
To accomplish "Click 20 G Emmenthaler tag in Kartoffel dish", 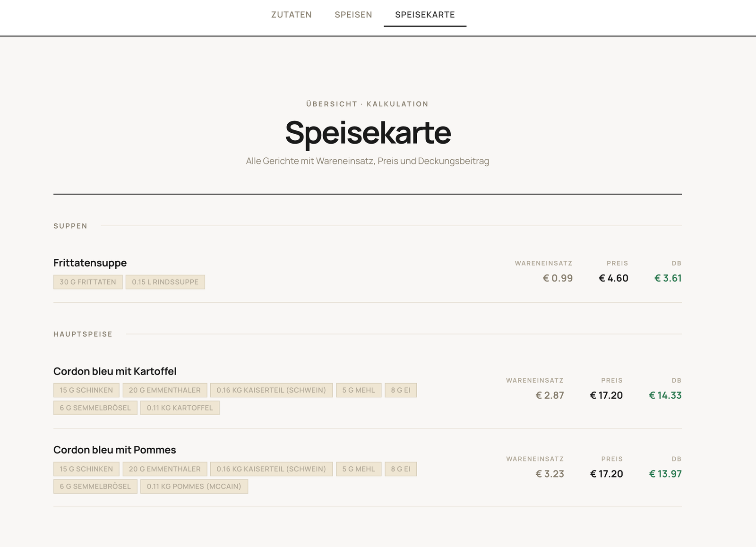I will click(165, 390).
